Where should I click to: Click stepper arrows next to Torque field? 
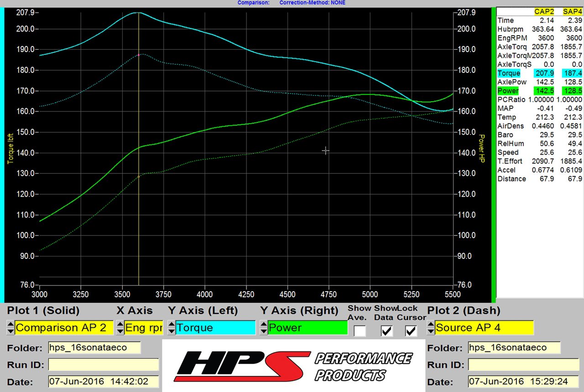click(172, 328)
